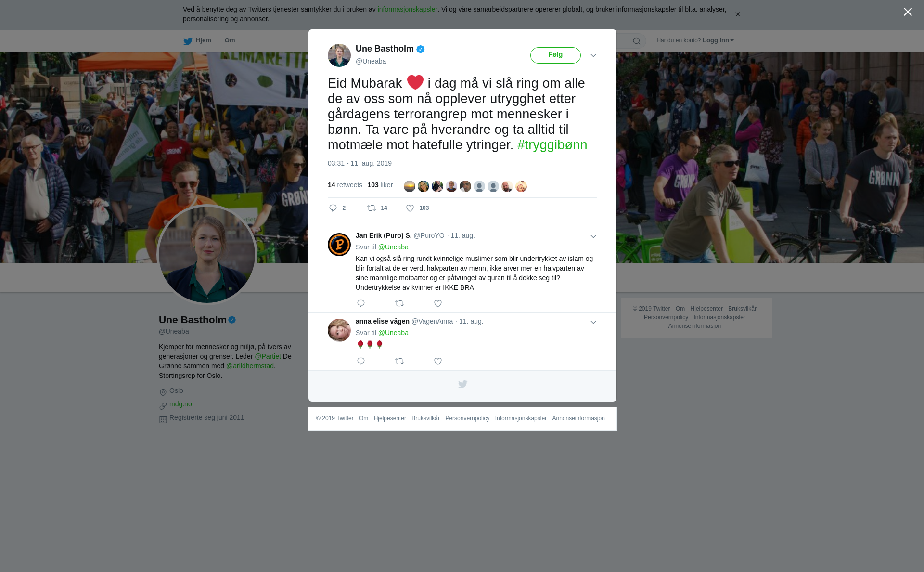Image resolution: width=924 pixels, height=572 pixels.
Task: Open the #tryggibønn hashtag link
Action: (x=552, y=145)
